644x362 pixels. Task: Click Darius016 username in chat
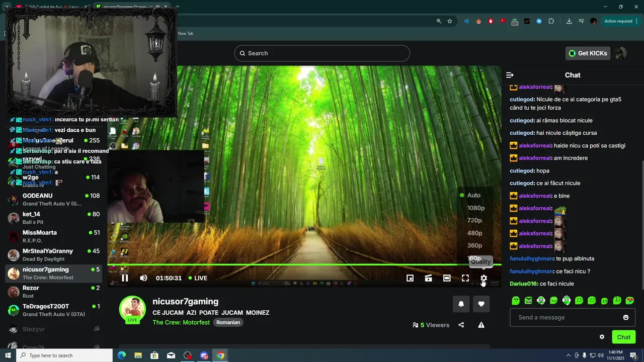click(x=523, y=284)
